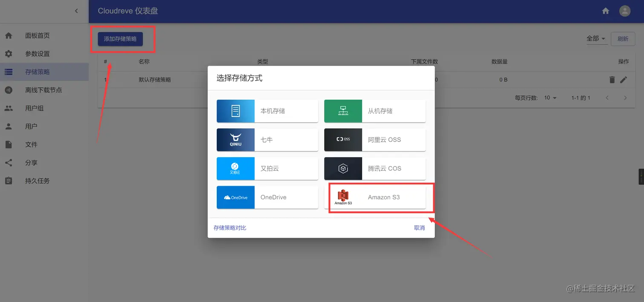Open the 全部 filter dropdown
The width and height of the screenshot is (644, 302).
click(597, 38)
